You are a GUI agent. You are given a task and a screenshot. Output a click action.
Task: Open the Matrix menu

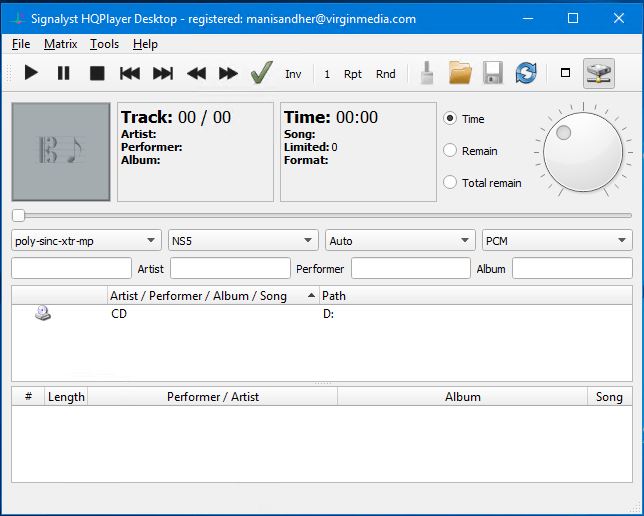(61, 44)
